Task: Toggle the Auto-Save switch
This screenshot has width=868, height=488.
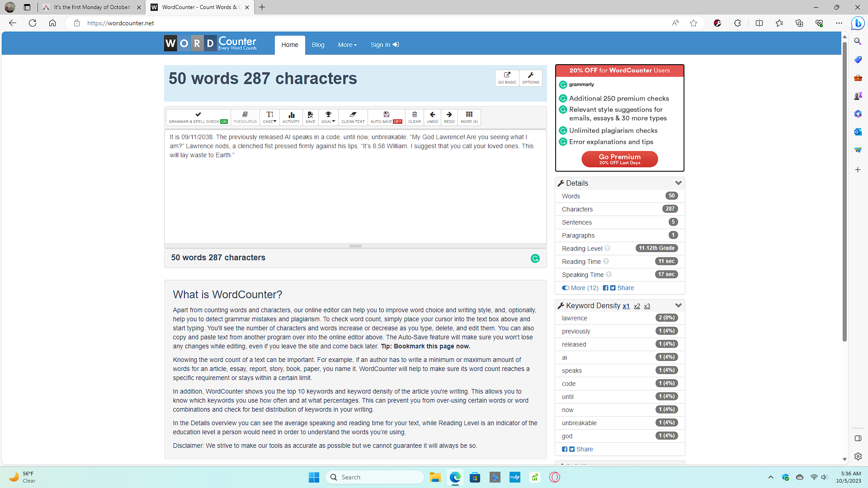Action: tap(386, 117)
